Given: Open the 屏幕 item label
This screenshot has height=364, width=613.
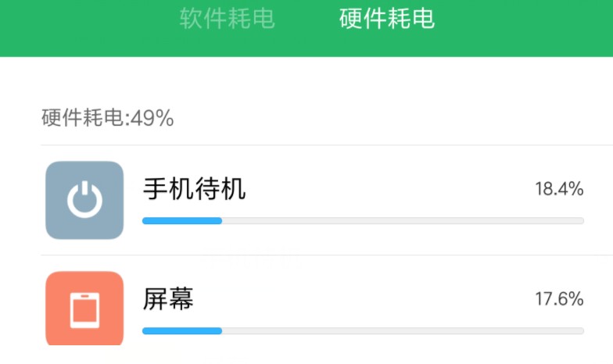Looking at the screenshot, I should (x=168, y=298).
